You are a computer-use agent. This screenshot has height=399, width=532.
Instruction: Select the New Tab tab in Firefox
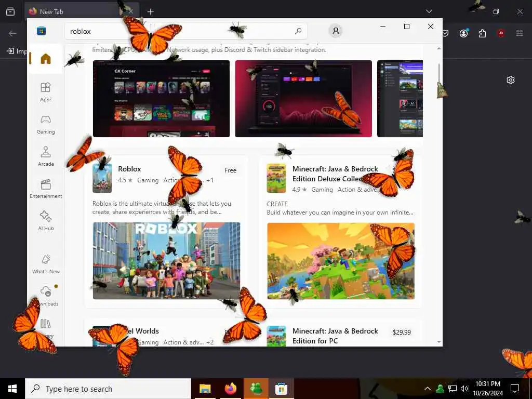pyautogui.click(x=82, y=11)
